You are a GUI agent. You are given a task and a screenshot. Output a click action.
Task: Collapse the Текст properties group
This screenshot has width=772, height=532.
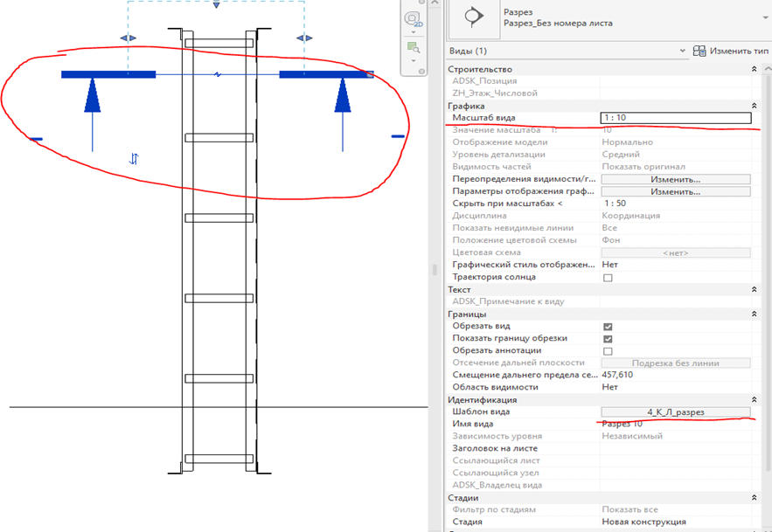pyautogui.click(x=755, y=290)
